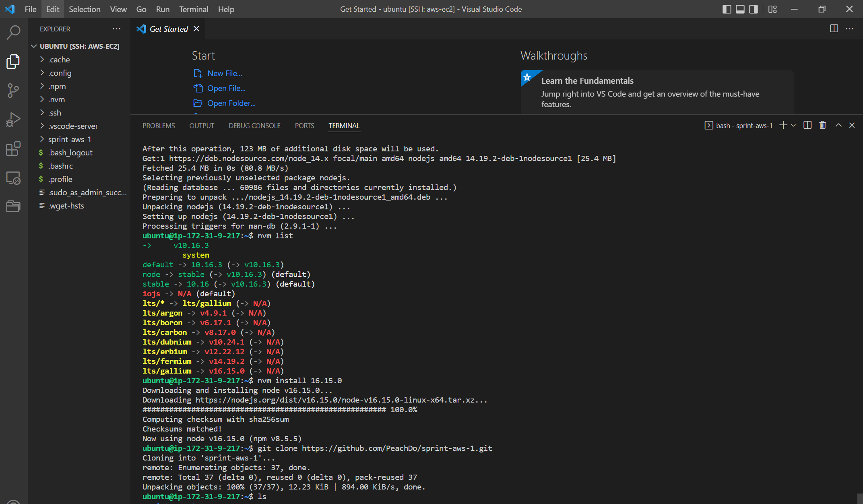Open Run and Debug view

pyautogui.click(x=13, y=120)
